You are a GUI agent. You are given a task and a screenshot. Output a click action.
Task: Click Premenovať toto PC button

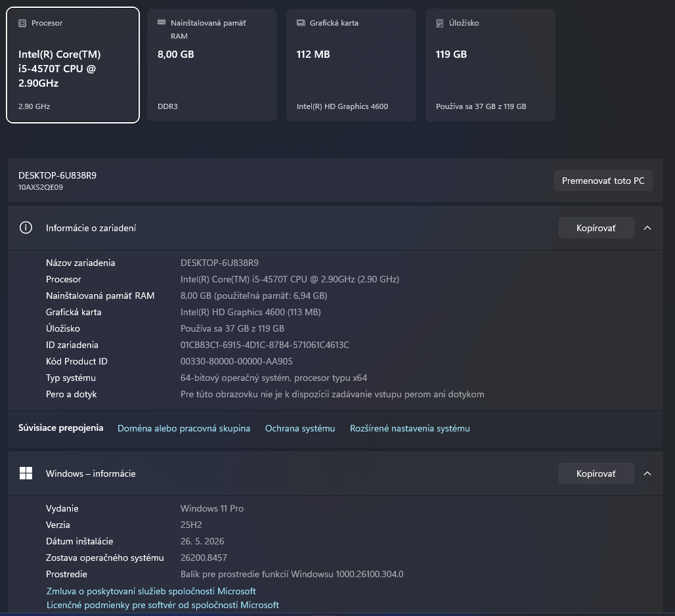(x=603, y=181)
